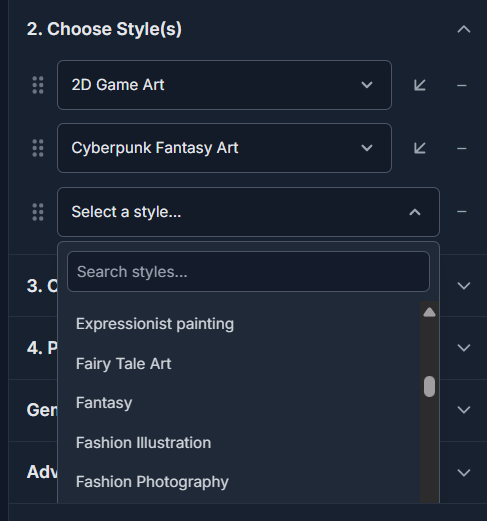Open the Cyberpunk Fantasy Art dropdown
The image size is (487, 521).
[224, 148]
